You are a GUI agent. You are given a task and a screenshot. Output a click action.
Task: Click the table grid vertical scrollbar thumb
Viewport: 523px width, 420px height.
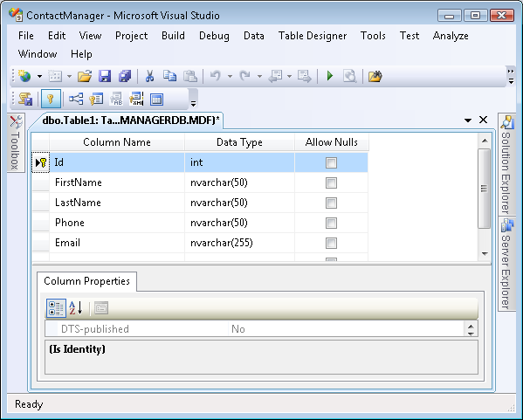click(x=484, y=189)
